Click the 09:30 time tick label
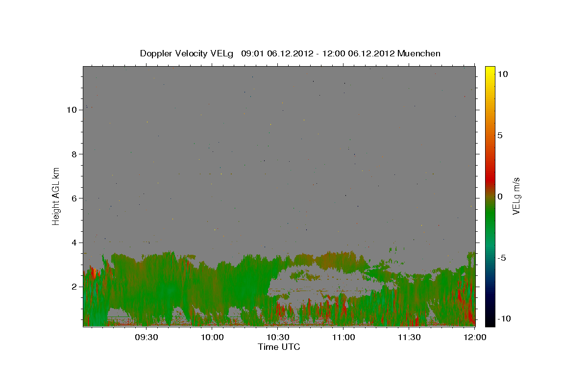Image resolution: width=588 pixels, height=392 pixels. point(147,337)
